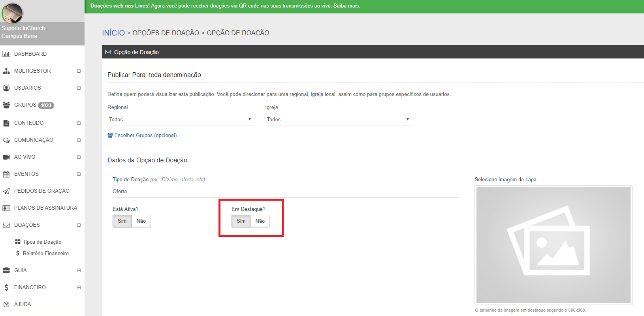The height and width of the screenshot is (316, 644).
Task: Open Pedidos de Oração menu item
Action: pyautogui.click(x=42, y=191)
